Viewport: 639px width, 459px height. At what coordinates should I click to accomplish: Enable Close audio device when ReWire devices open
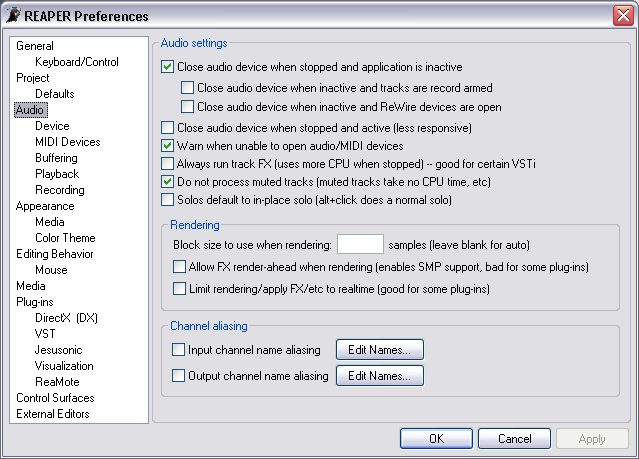(187, 107)
